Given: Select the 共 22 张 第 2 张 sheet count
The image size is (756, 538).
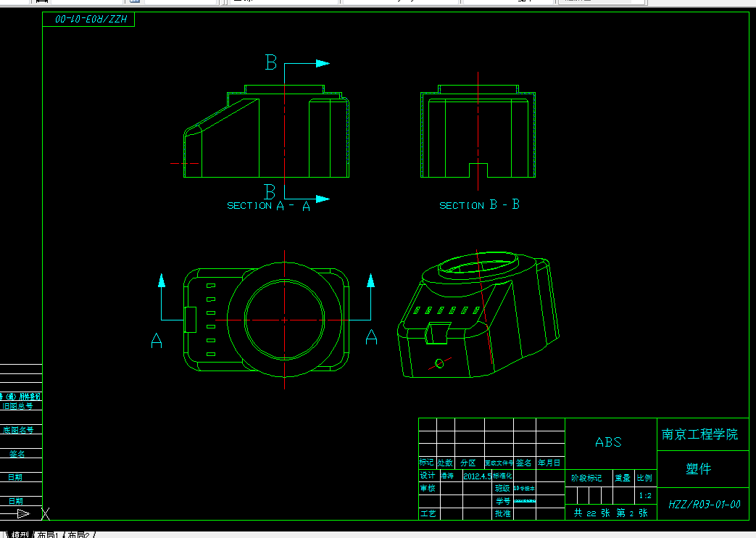Looking at the screenshot, I should pos(610,513).
